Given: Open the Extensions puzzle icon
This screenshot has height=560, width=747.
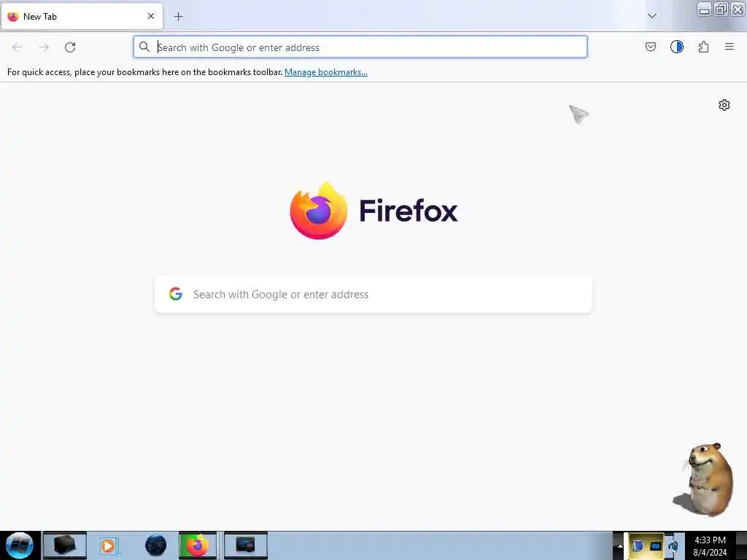Looking at the screenshot, I should pyautogui.click(x=703, y=47).
